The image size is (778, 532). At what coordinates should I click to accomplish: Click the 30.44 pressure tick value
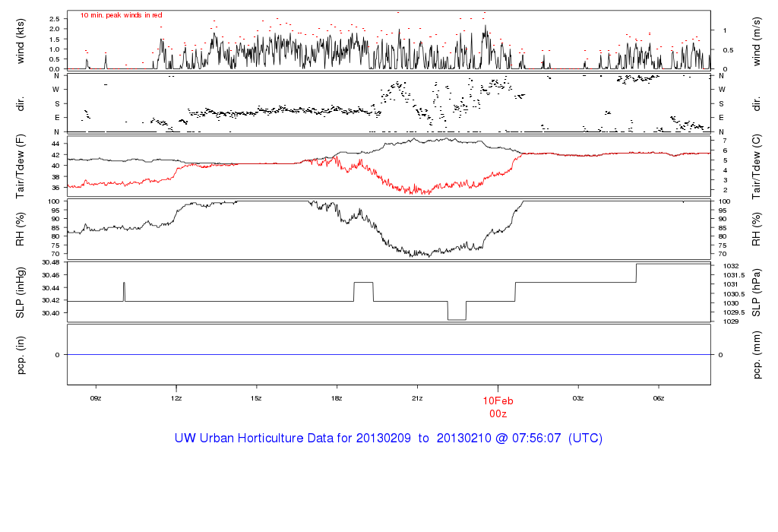(x=51, y=288)
